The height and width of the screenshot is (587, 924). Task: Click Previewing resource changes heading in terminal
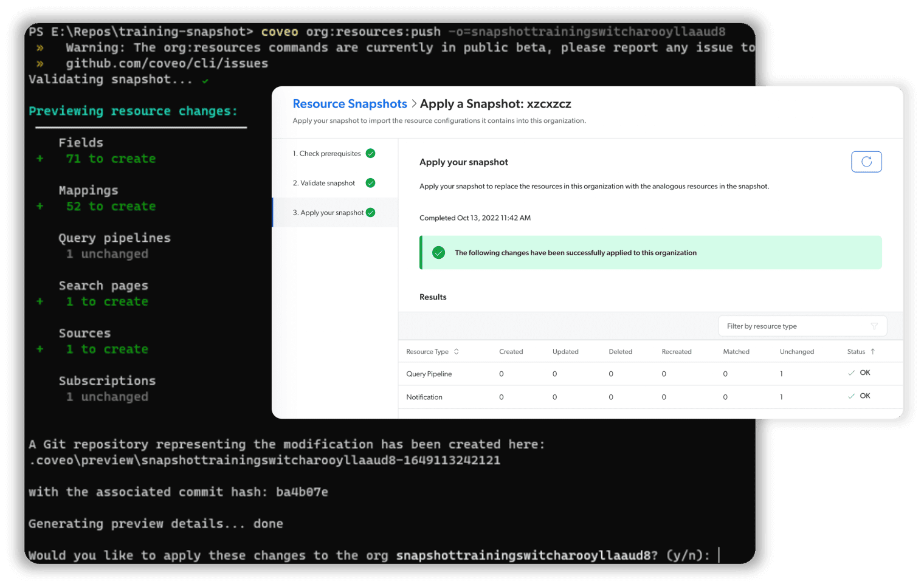point(133,111)
